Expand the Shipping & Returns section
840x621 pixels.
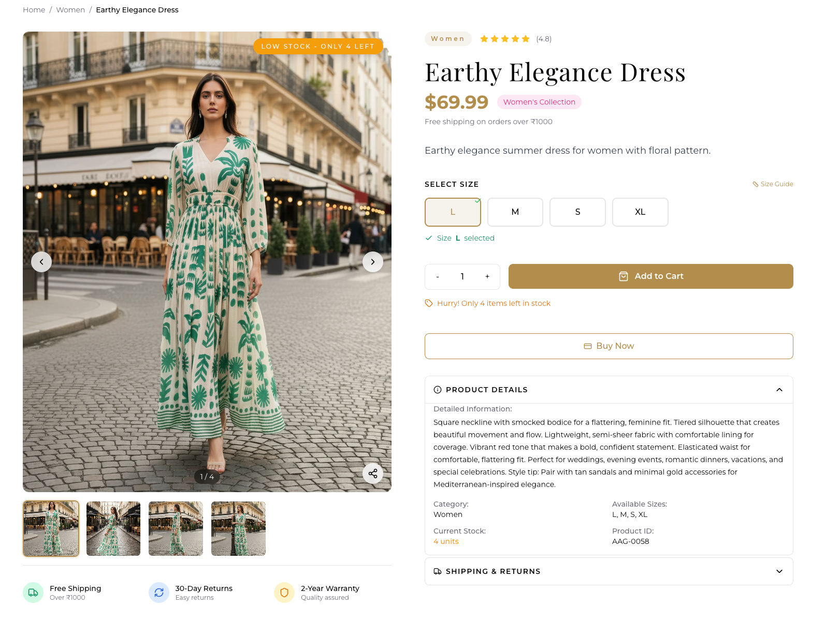(x=779, y=571)
